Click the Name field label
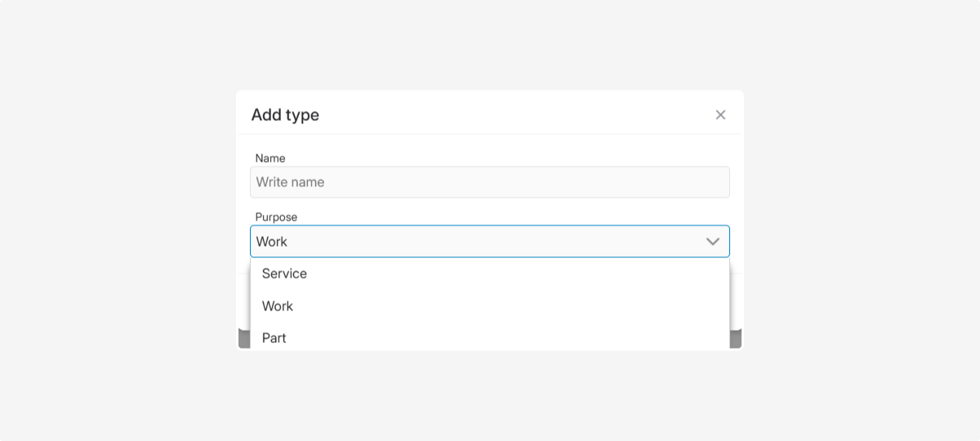The height and width of the screenshot is (441, 980). [270, 158]
